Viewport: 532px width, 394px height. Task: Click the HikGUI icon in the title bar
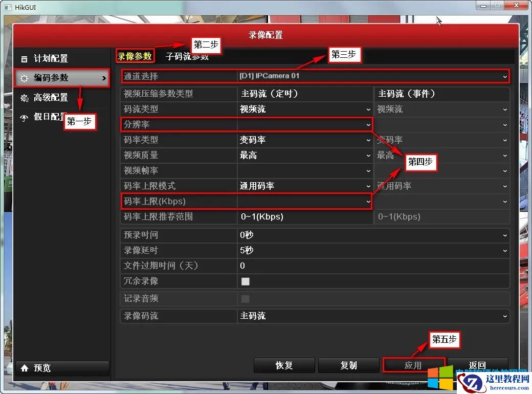click(8, 7)
